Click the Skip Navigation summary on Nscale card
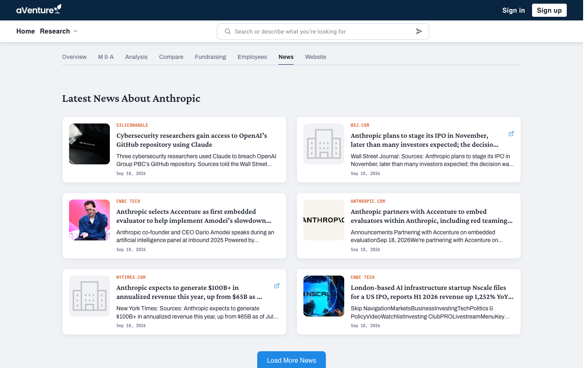 tap(430, 312)
